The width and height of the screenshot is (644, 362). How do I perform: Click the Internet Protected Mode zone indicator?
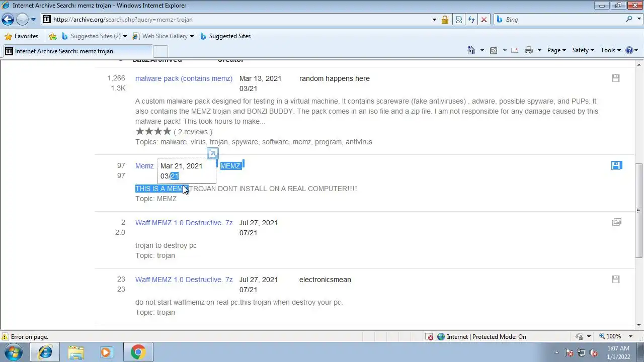coord(481,337)
